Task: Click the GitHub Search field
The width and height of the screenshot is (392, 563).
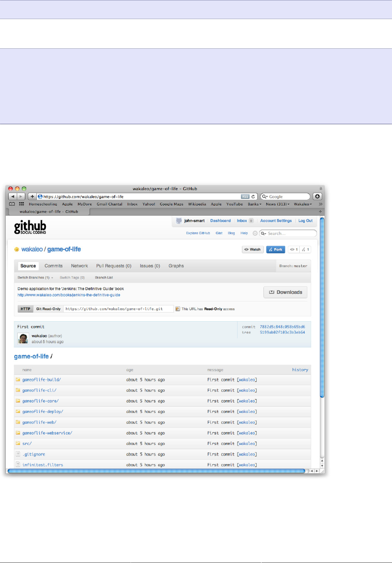Action: click(x=288, y=233)
